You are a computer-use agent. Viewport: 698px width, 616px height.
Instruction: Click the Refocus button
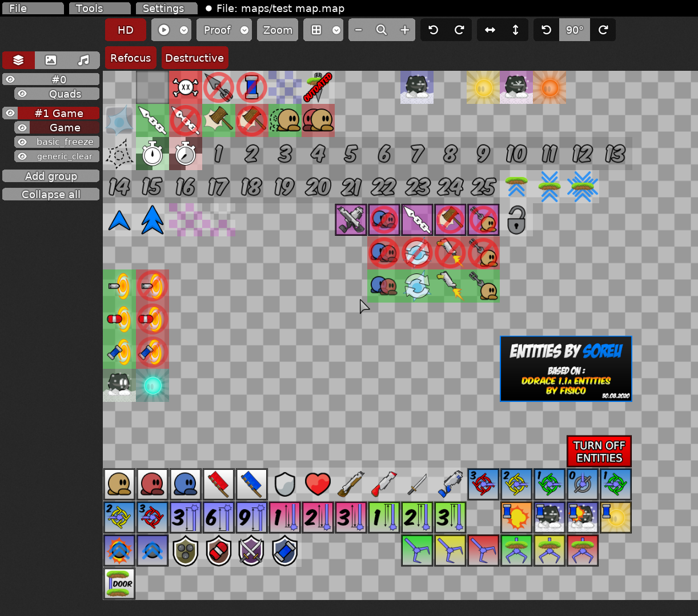[130, 58]
